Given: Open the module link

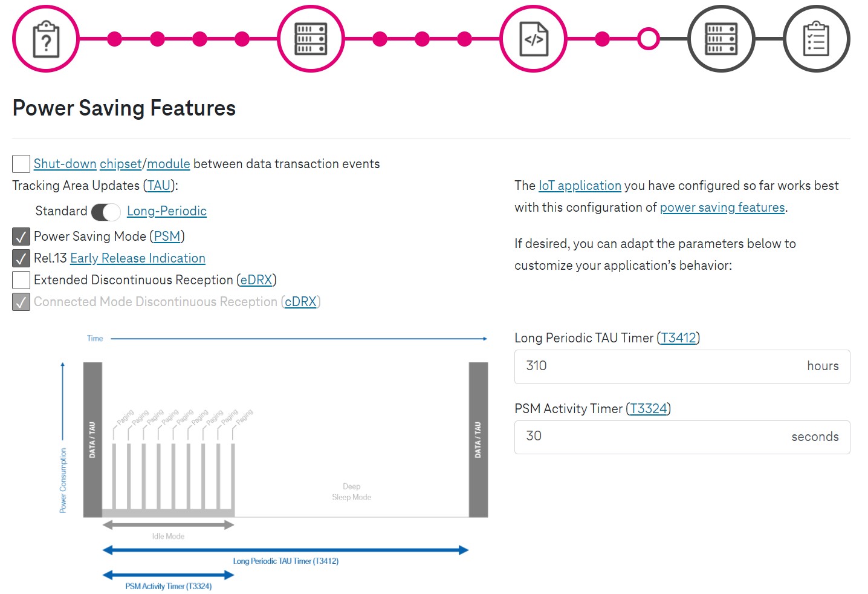Looking at the screenshot, I should coord(169,164).
